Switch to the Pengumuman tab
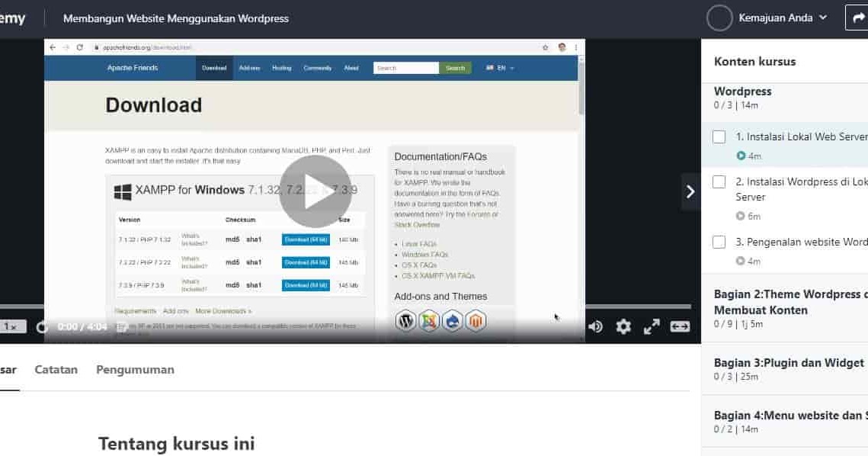Screen dimensions: 868x456 pyautogui.click(x=135, y=370)
